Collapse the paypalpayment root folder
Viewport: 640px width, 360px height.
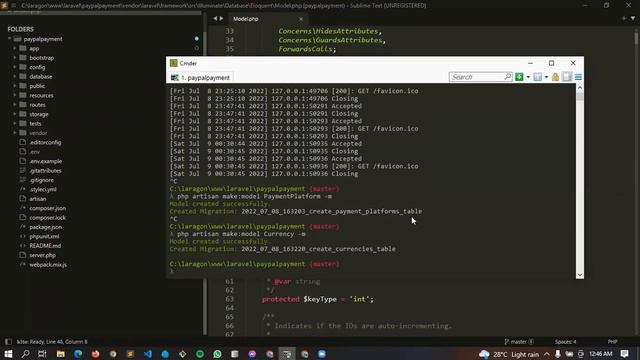pyautogui.click(x=10, y=39)
